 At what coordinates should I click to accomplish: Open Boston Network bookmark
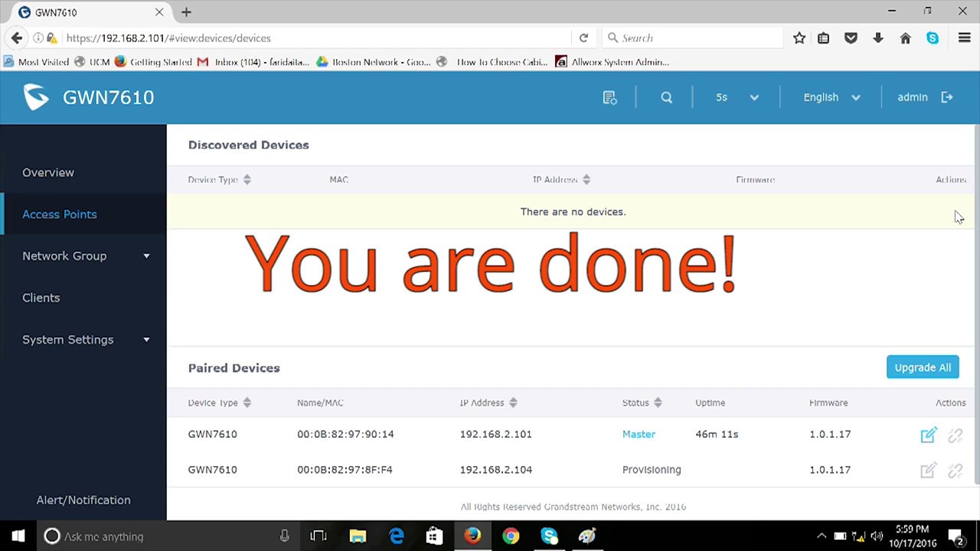[x=373, y=62]
